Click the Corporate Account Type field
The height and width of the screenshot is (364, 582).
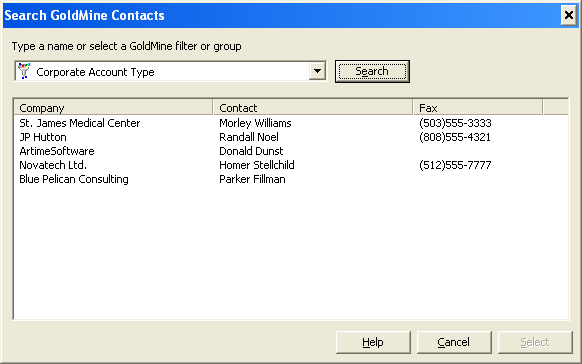point(170,71)
